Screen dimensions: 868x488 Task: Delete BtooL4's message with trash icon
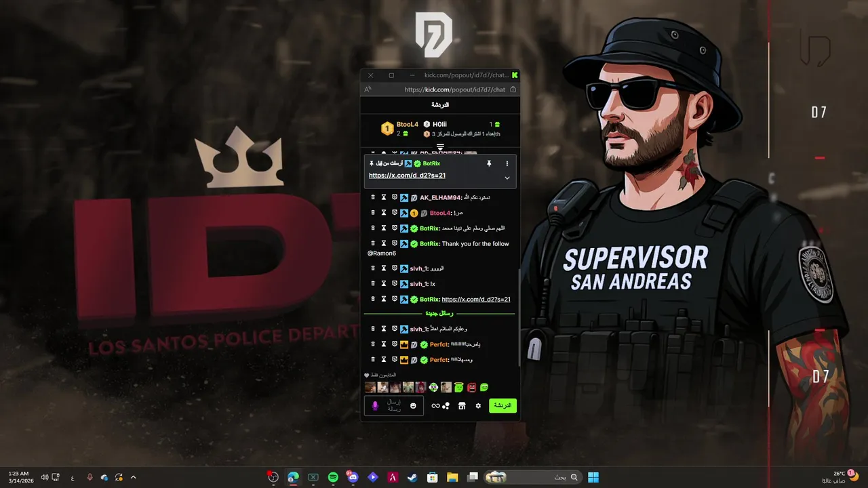coord(373,213)
